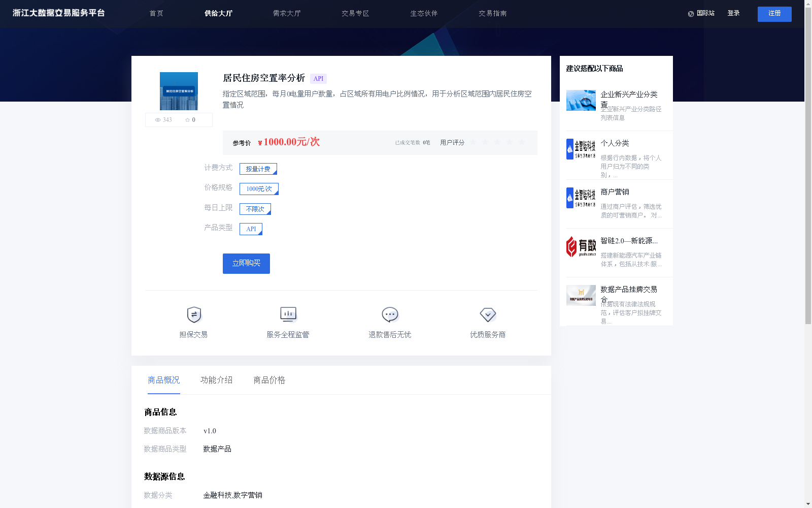The image size is (812, 508).
Task: Open recommended product 智链2.0—新能源...
Action: click(629, 241)
